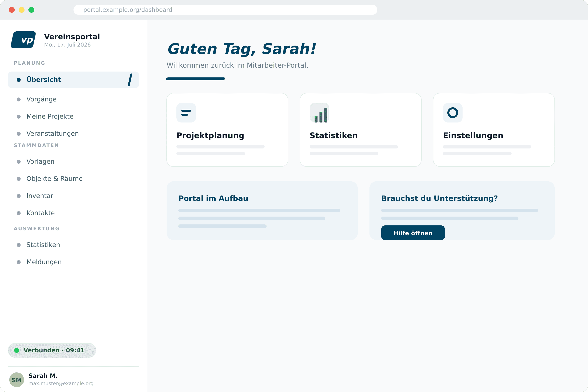Click the green connected status dot
Image resolution: width=588 pixels, height=392 pixels.
click(x=17, y=350)
